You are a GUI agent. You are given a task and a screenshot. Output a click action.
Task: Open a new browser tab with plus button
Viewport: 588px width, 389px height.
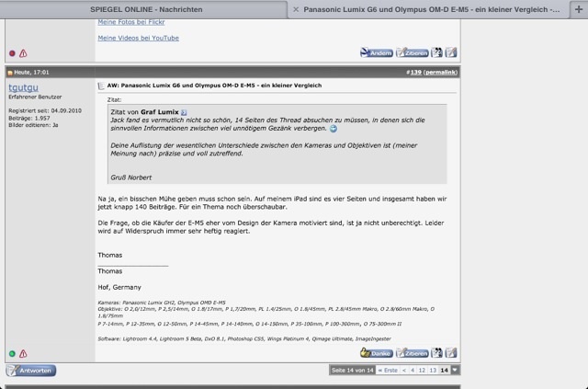pos(578,8)
